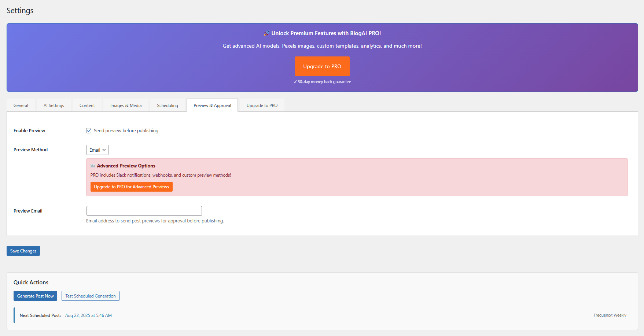Open the Preview Method dropdown
644x336 pixels.
pyautogui.click(x=97, y=149)
